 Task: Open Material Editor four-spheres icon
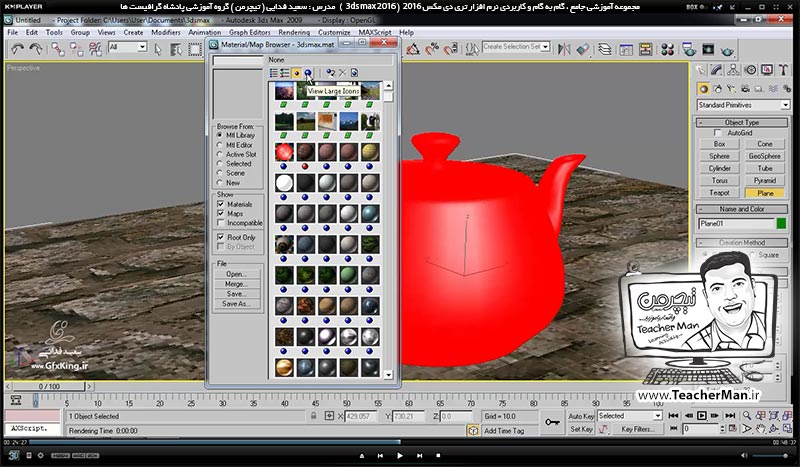coord(667,49)
